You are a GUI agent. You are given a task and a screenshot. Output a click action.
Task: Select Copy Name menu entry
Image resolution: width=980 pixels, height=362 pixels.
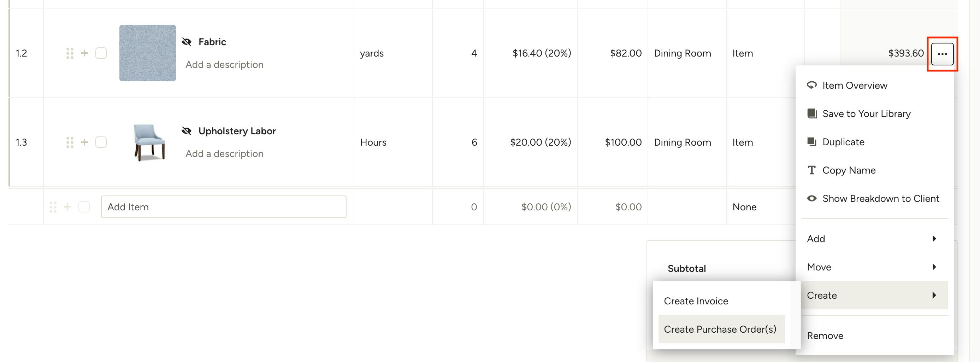point(849,170)
